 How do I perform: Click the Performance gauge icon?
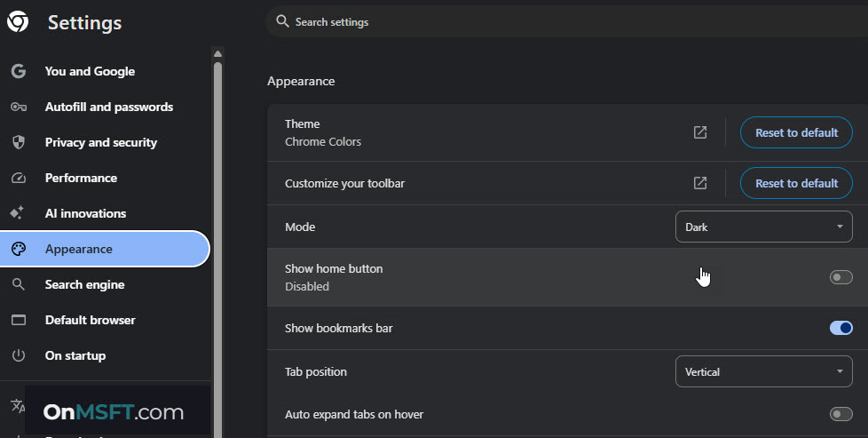18,178
